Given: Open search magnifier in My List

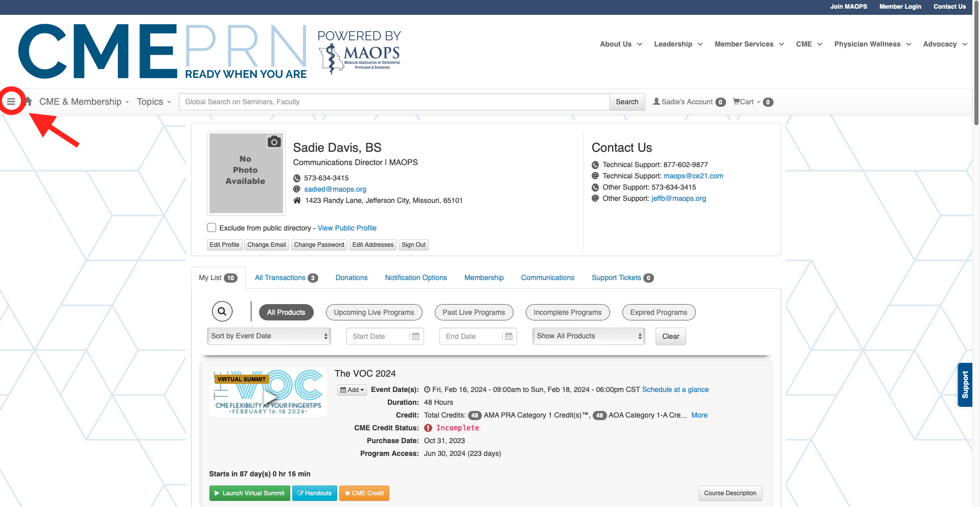Looking at the screenshot, I should [x=222, y=311].
